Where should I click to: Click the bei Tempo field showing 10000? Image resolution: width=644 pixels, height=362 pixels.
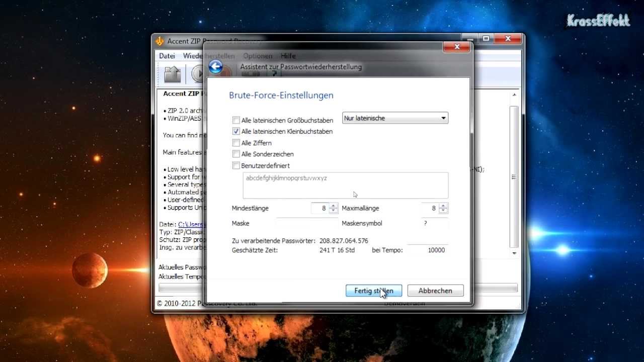[x=427, y=250]
